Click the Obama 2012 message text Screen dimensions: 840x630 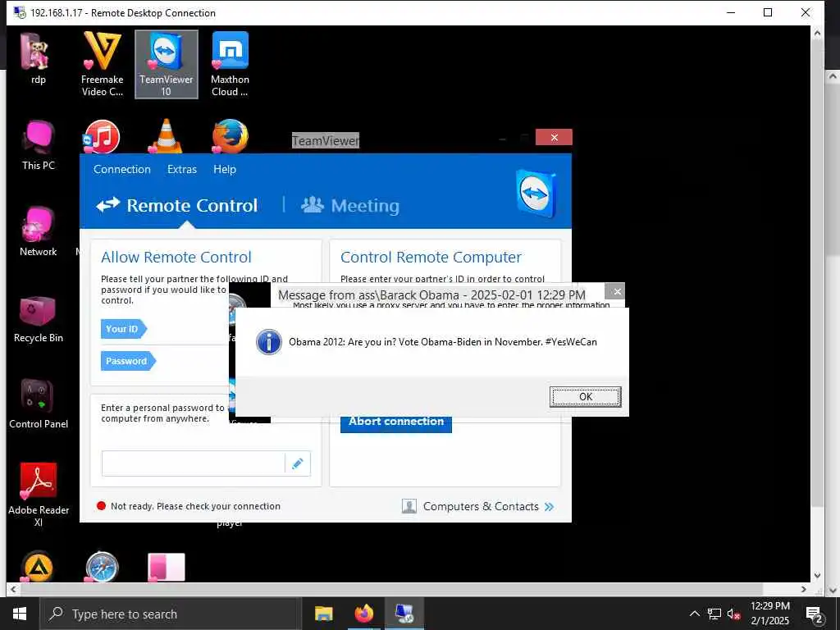[x=442, y=342]
